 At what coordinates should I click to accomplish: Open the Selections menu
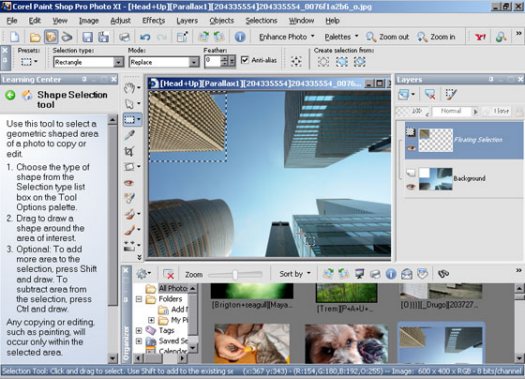(x=261, y=21)
